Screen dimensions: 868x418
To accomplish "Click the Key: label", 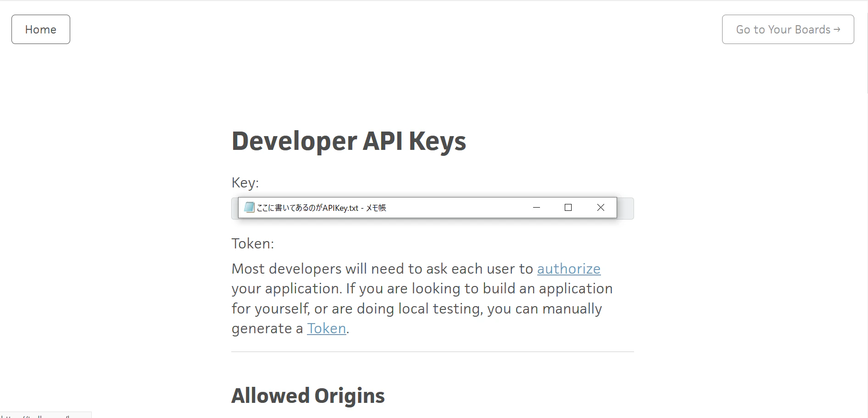I will pos(245,183).
